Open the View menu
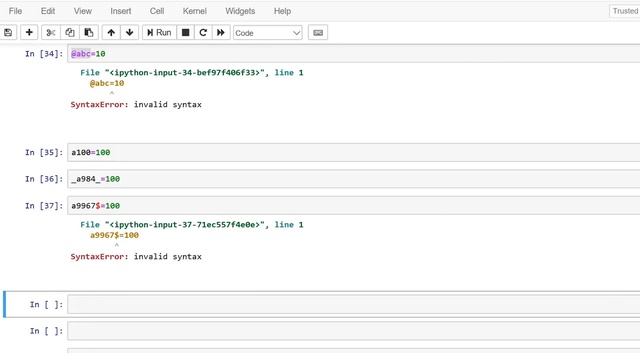Image resolution: width=640 pixels, height=360 pixels. pos(82,11)
